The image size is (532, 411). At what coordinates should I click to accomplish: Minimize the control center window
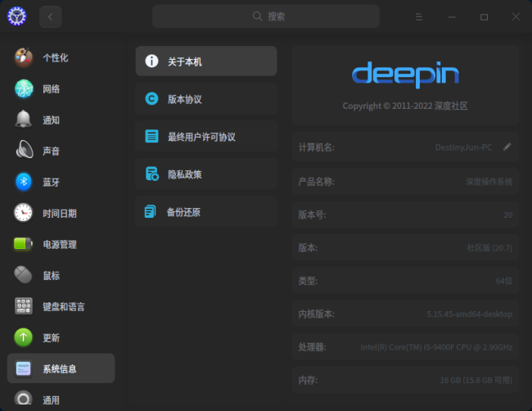452,16
